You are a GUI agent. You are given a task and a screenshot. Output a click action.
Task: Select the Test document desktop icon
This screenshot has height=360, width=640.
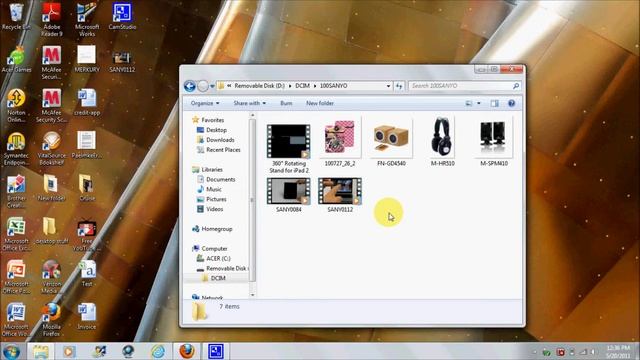87,273
